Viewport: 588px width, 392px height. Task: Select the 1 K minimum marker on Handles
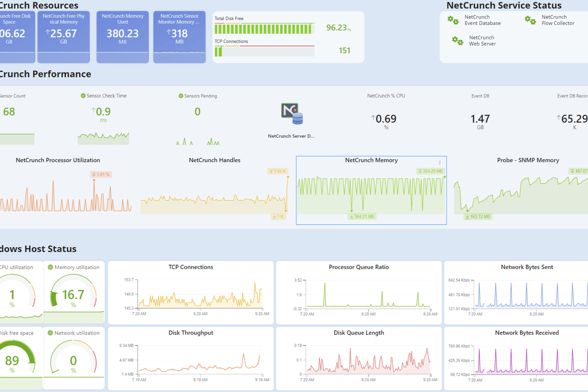click(x=277, y=217)
